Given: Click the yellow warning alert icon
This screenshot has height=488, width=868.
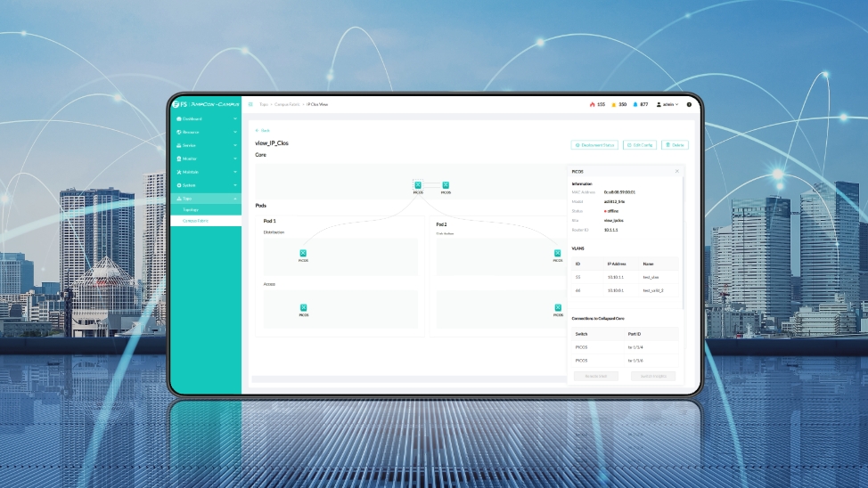Looking at the screenshot, I should click(x=613, y=104).
